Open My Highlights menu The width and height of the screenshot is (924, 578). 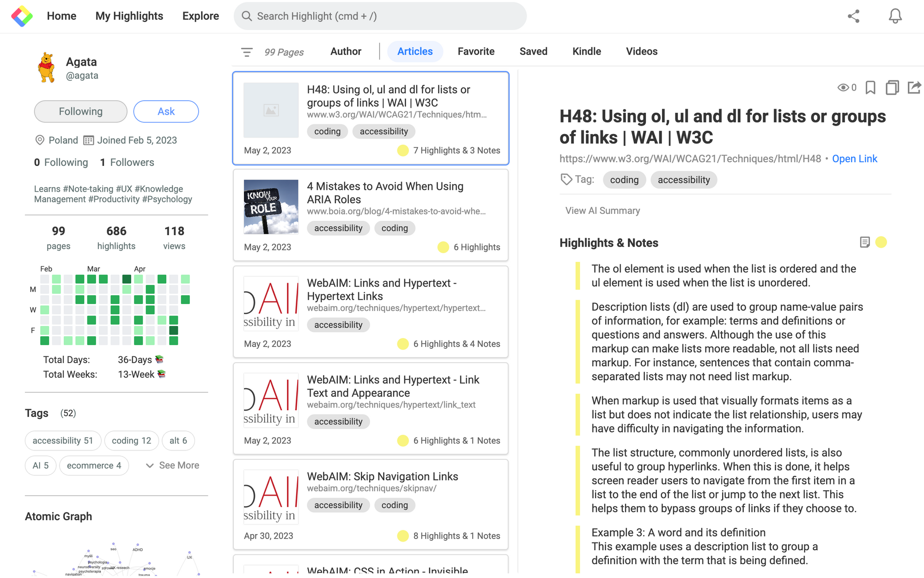coord(129,16)
